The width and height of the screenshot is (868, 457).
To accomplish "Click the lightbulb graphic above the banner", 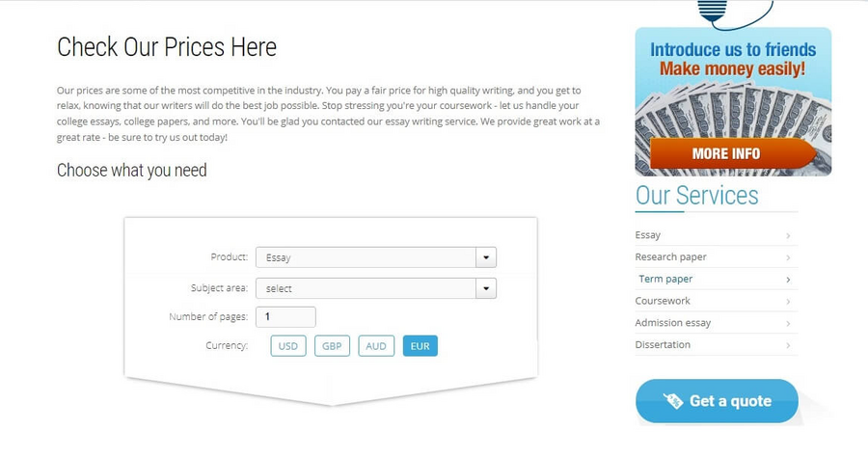I will 713,11.
